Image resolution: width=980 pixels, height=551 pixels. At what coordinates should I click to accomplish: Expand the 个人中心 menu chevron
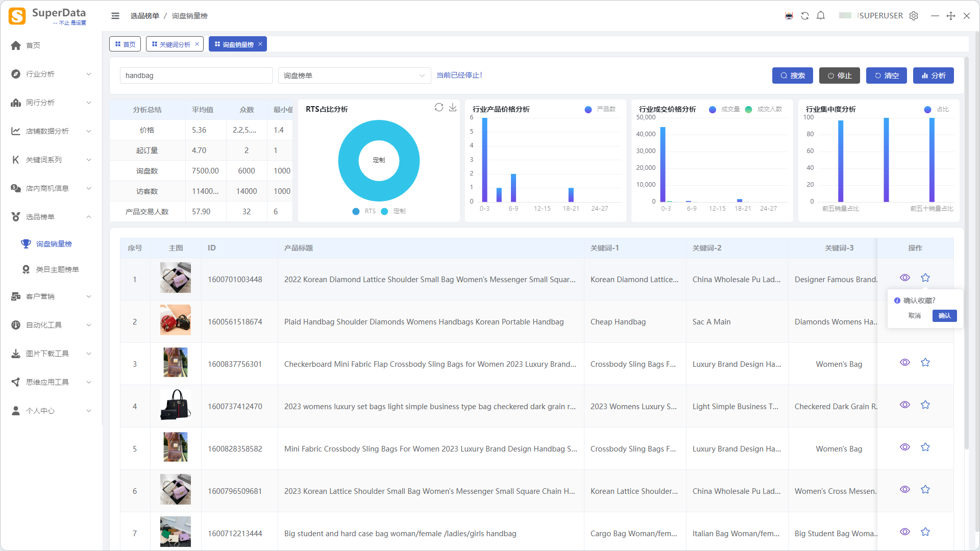click(x=89, y=411)
